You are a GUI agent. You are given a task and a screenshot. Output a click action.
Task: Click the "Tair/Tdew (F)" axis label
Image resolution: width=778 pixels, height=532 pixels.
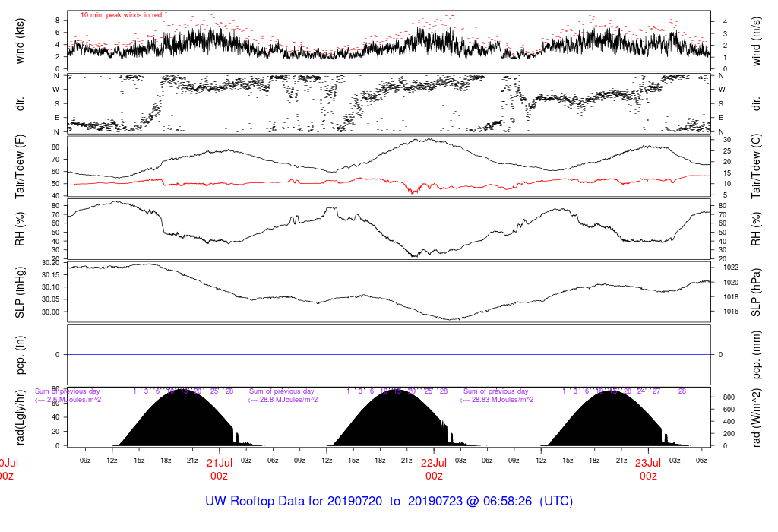click(21, 166)
